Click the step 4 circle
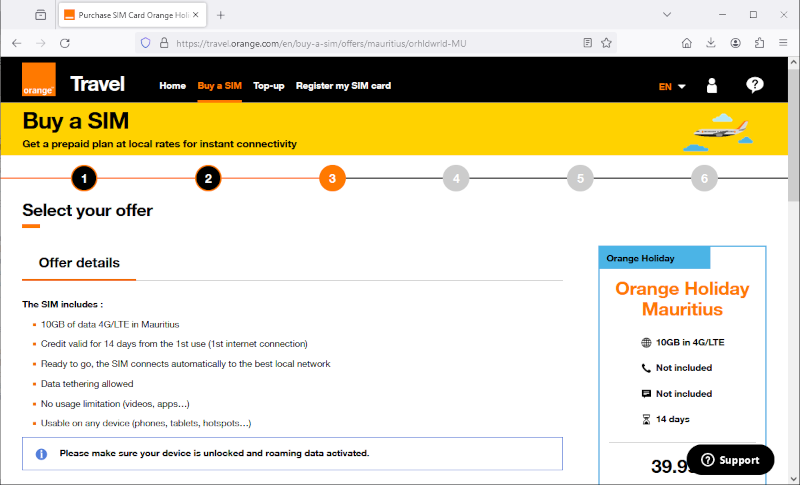Image resolution: width=800 pixels, height=485 pixels. click(456, 178)
